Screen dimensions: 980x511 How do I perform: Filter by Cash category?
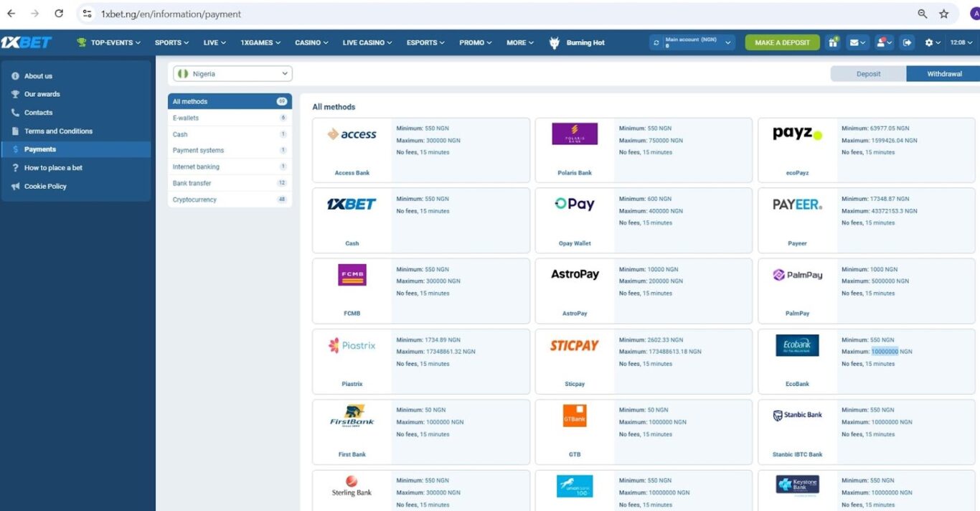[x=230, y=134]
